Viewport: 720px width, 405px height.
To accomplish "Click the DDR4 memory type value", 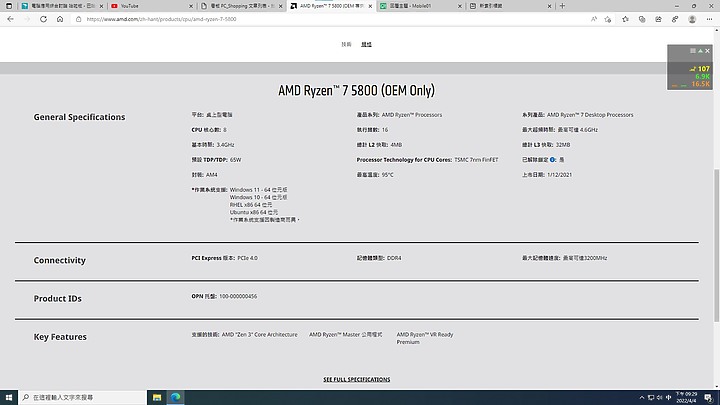I will tap(394, 258).
